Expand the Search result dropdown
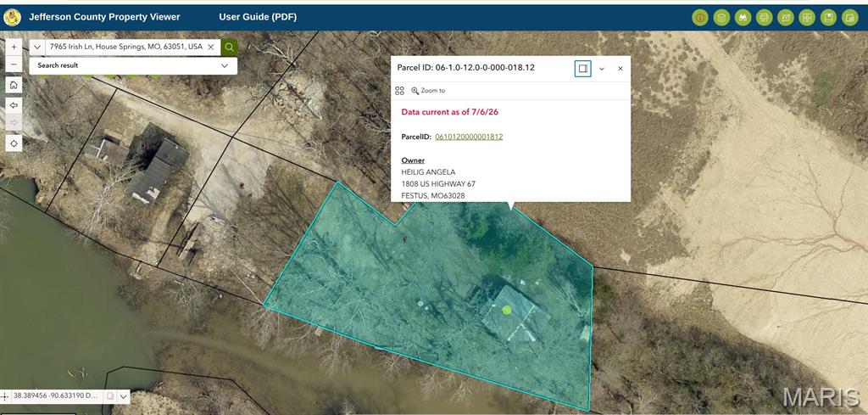This screenshot has height=415, width=868. coord(133,65)
